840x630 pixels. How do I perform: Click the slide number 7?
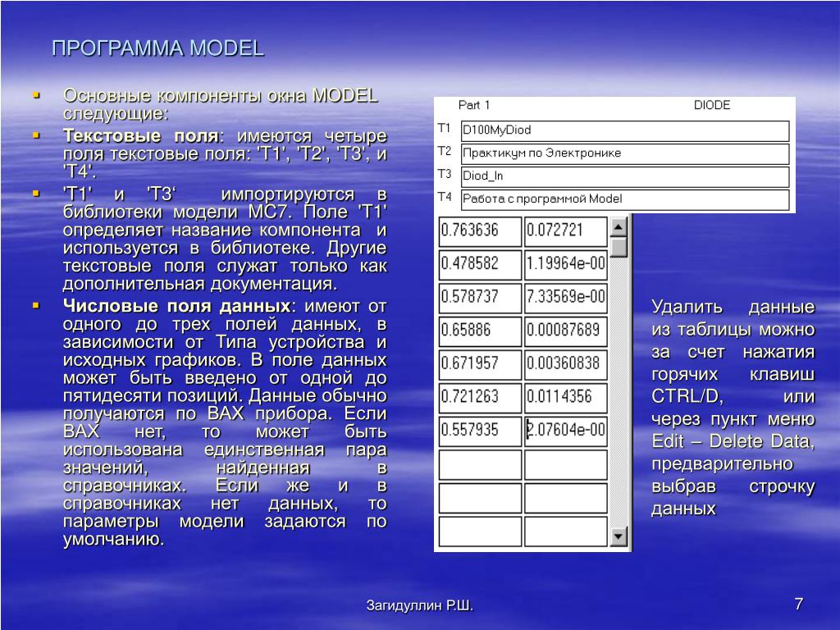(x=799, y=604)
